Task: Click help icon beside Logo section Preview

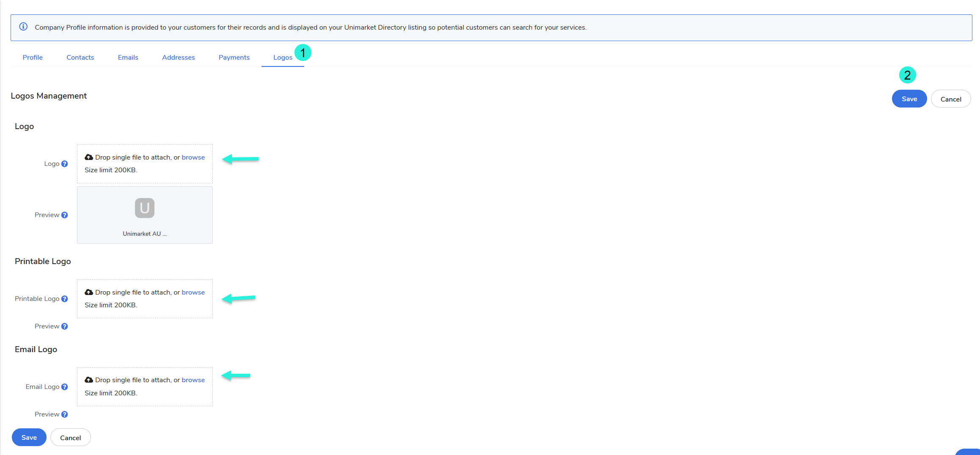Action: pos(64,215)
